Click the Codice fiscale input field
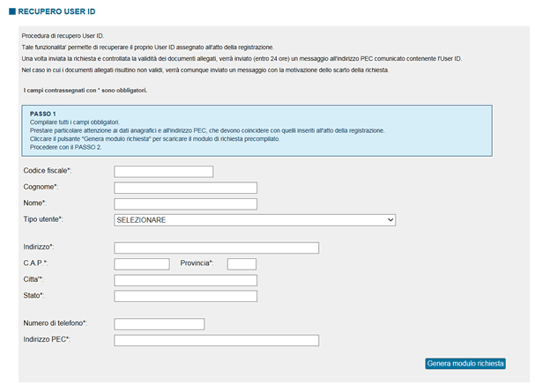535x392 pixels. [163, 172]
